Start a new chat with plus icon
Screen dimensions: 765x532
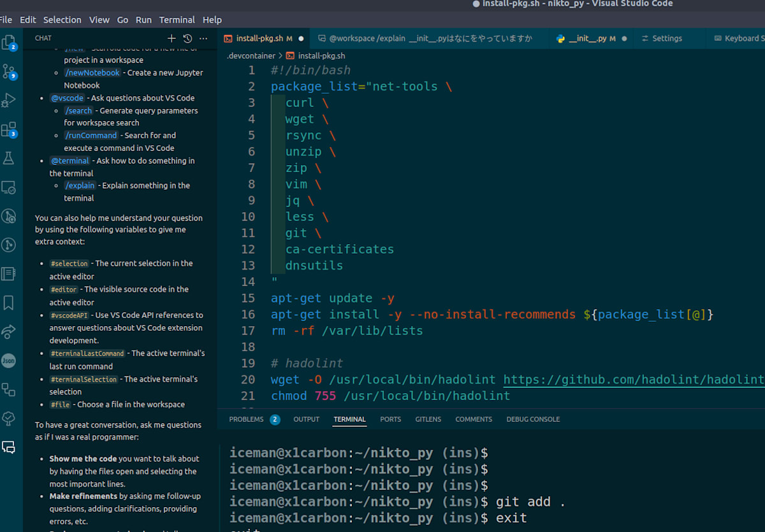pyautogui.click(x=171, y=38)
